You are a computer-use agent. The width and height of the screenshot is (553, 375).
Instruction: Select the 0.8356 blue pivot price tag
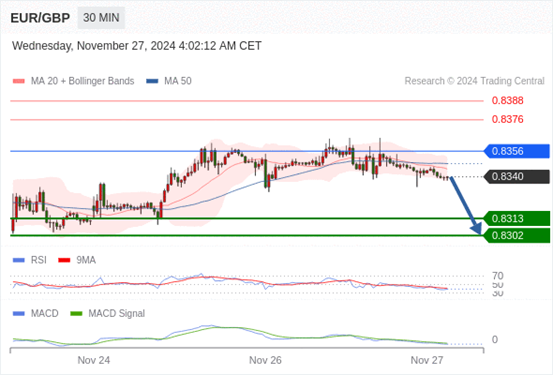(x=517, y=151)
